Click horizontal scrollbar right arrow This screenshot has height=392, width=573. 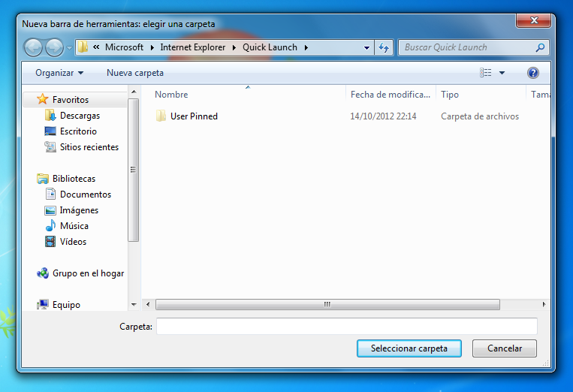click(544, 304)
